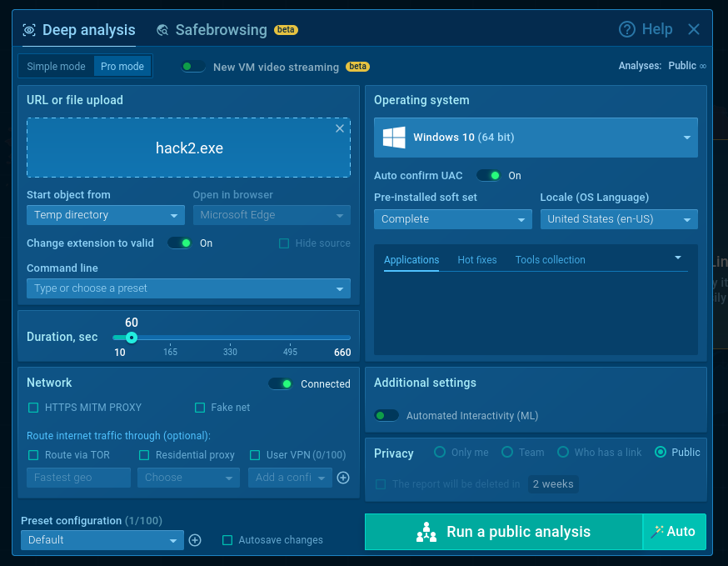
Task: Click Run a public analysis button
Action: tap(504, 532)
